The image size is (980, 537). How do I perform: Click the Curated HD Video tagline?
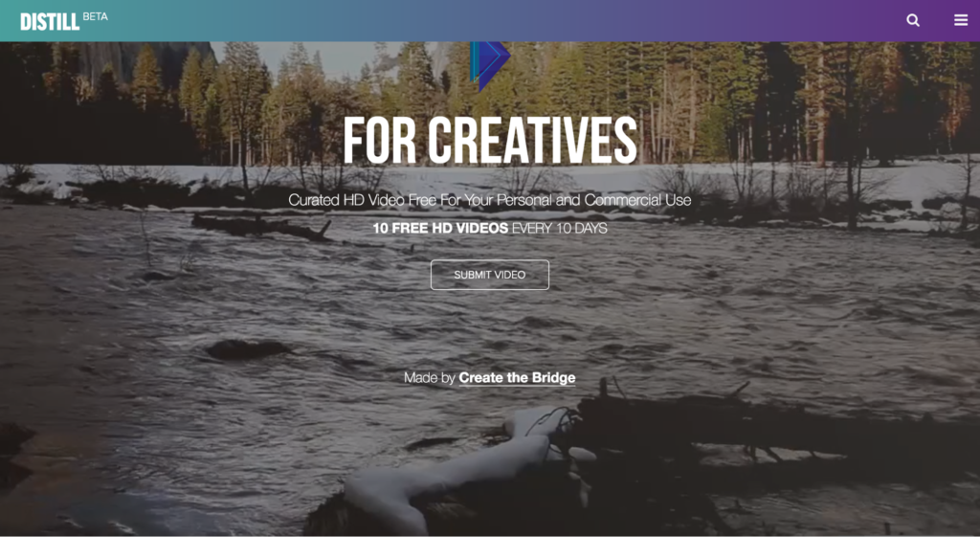point(489,200)
